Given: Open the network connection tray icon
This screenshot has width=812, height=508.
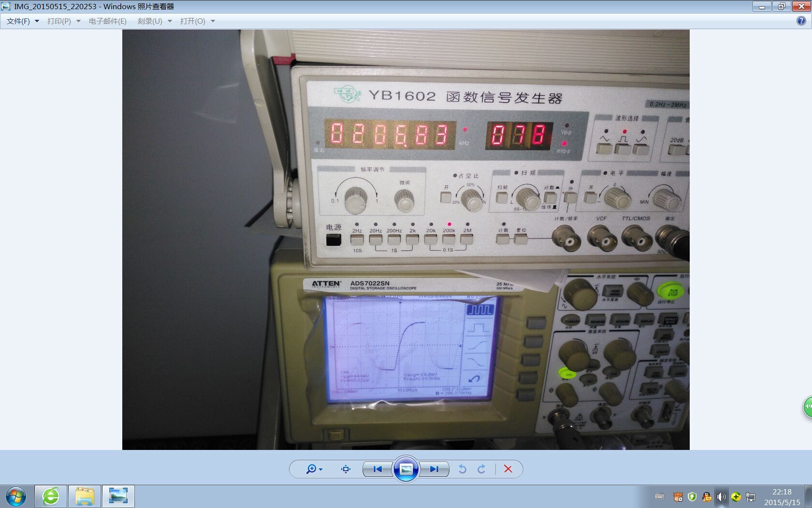Looking at the screenshot, I should pyautogui.click(x=750, y=496).
